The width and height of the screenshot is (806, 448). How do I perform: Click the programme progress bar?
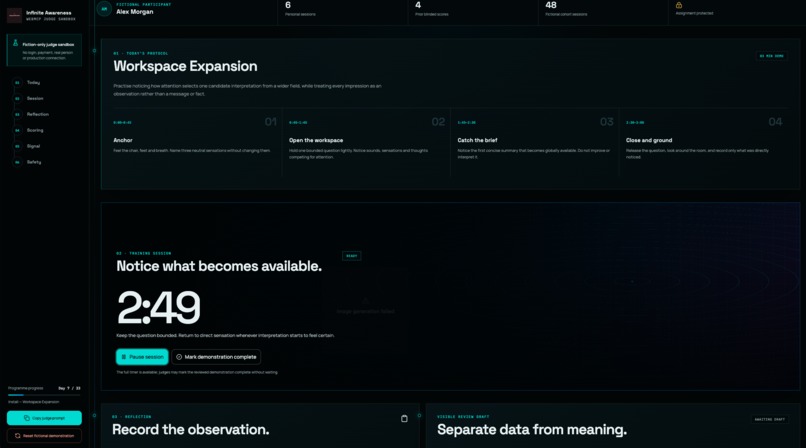(x=44, y=395)
